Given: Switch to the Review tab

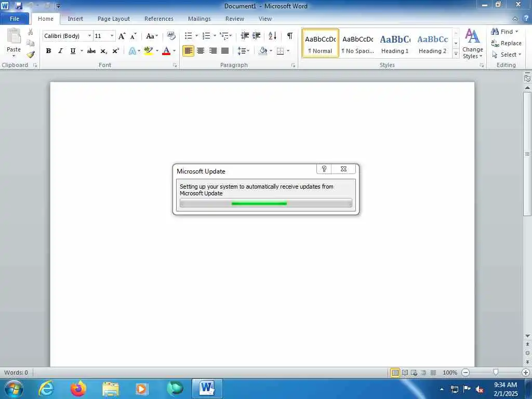Looking at the screenshot, I should [x=235, y=19].
